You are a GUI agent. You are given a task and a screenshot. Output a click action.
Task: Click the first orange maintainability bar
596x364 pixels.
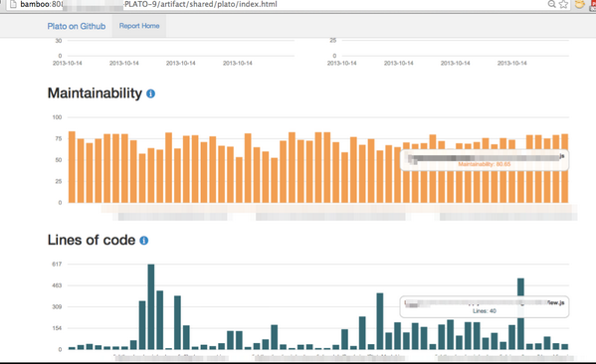(x=72, y=167)
